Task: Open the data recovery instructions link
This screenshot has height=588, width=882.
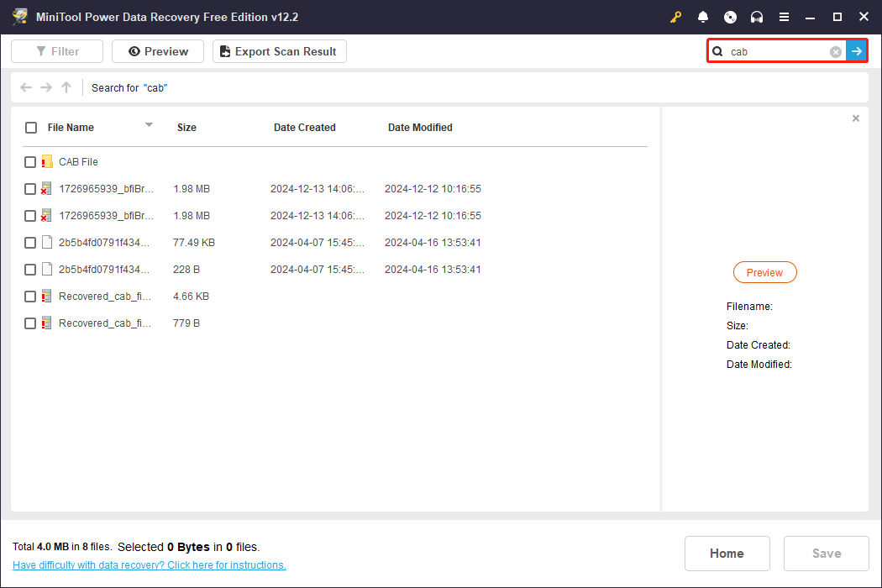Action: (x=150, y=565)
